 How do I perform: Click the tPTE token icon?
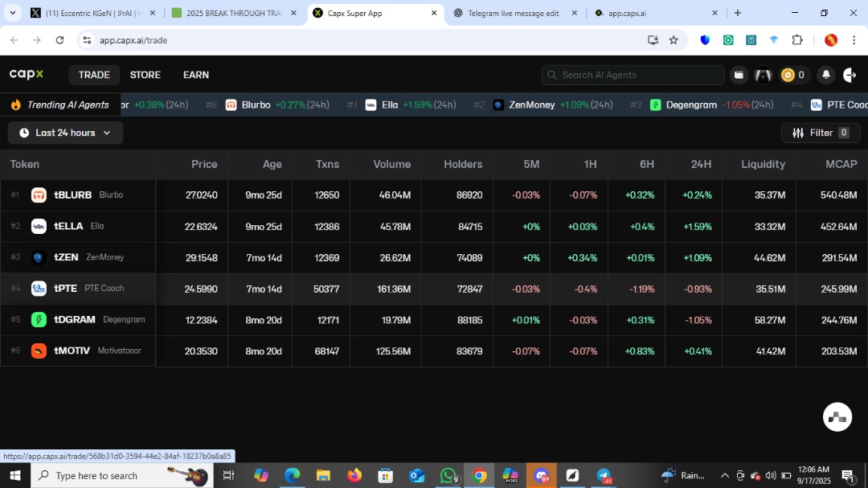39,288
